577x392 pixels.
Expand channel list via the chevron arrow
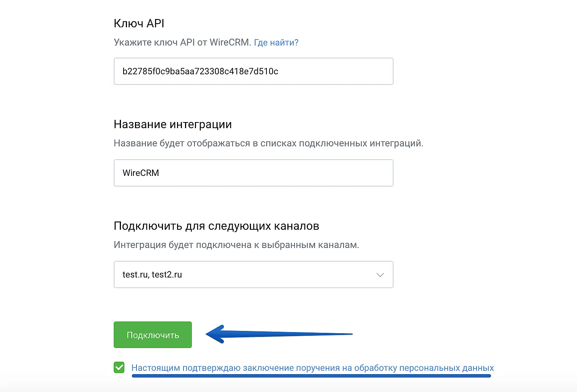(x=380, y=275)
